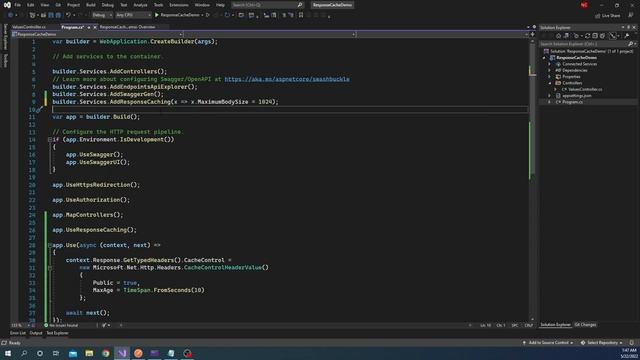Expand the Properties node
This screenshot has width=640, height=360.
point(549,77)
